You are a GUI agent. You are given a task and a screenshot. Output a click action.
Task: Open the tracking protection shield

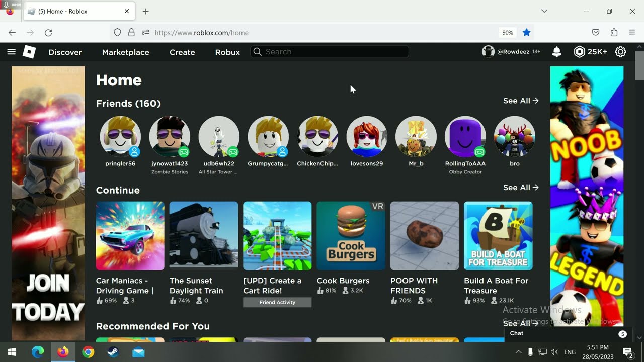(117, 33)
